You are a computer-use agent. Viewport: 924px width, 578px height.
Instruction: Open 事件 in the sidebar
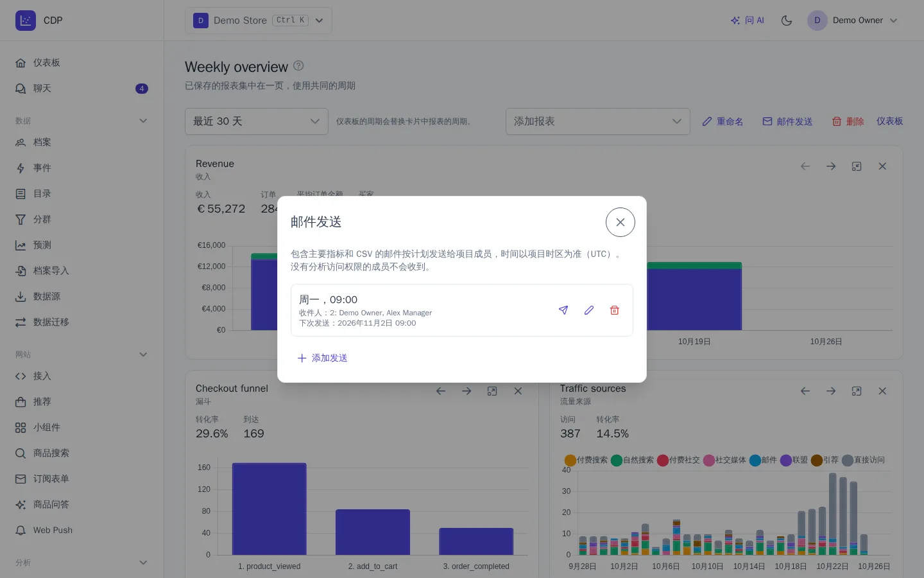[82, 168]
